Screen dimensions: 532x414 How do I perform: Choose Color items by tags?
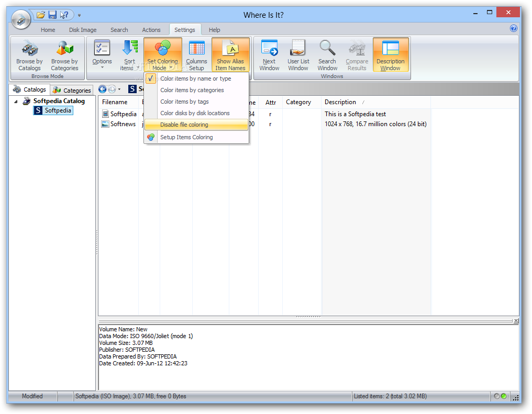click(x=196, y=102)
